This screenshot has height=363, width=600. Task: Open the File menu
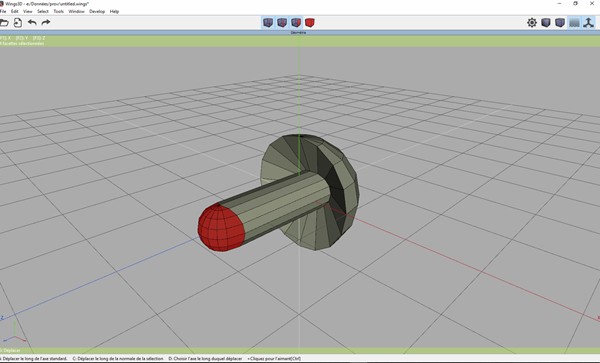[x=3, y=11]
